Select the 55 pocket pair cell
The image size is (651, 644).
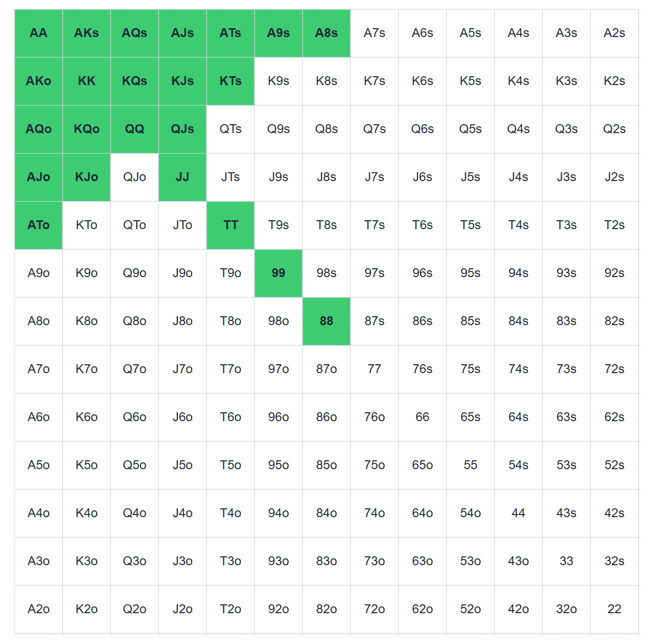tap(471, 466)
